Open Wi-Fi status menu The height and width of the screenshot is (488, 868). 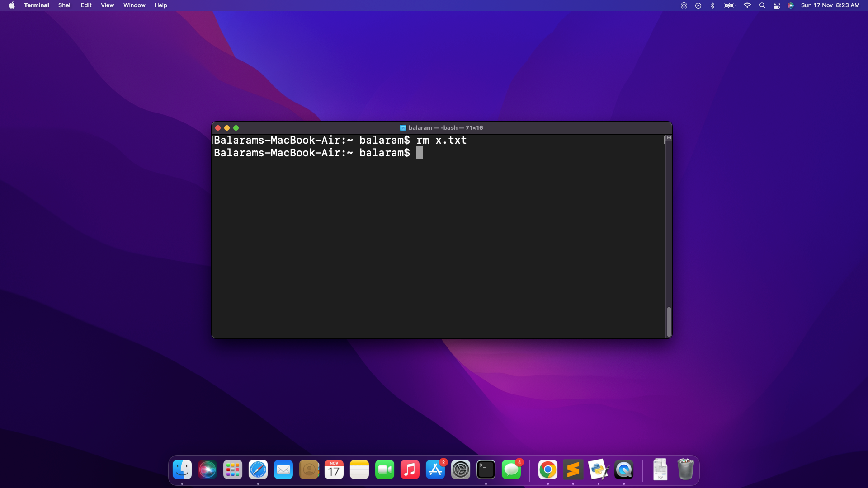click(747, 5)
